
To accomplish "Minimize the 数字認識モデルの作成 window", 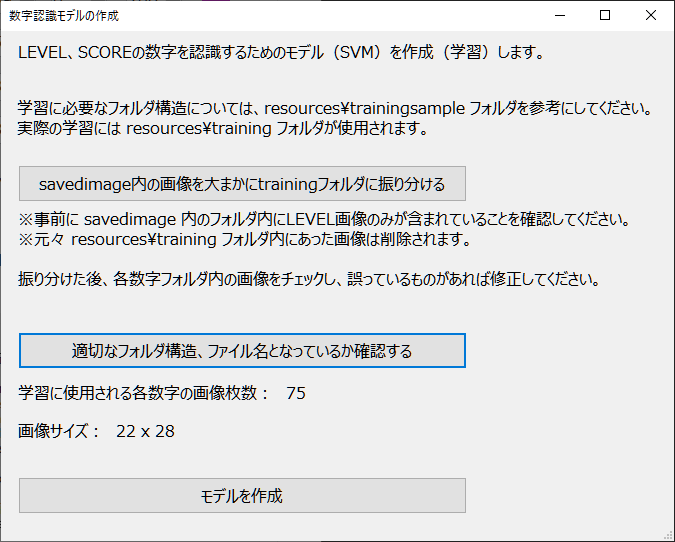I will tap(560, 15).
